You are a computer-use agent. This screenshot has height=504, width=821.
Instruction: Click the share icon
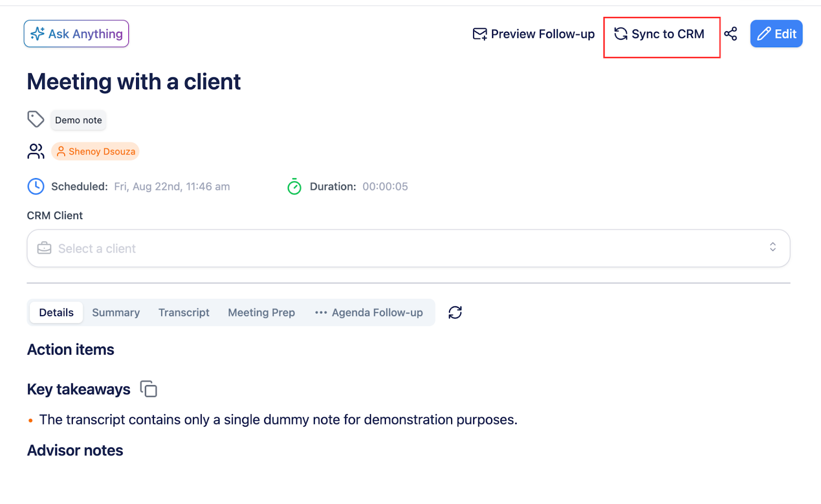click(x=730, y=34)
